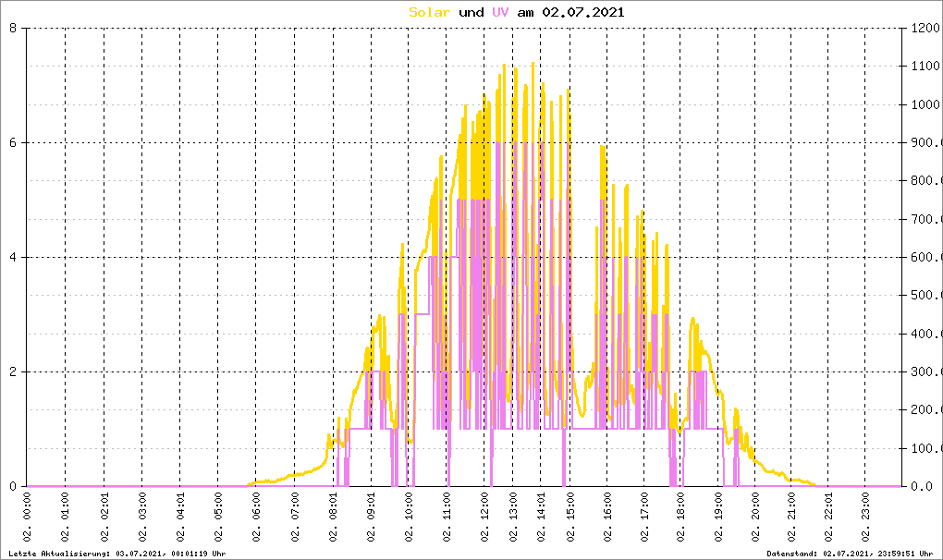Click time label '02. 19:00' on x-axis
Image resolution: width=943 pixels, height=560 pixels.
point(718,517)
